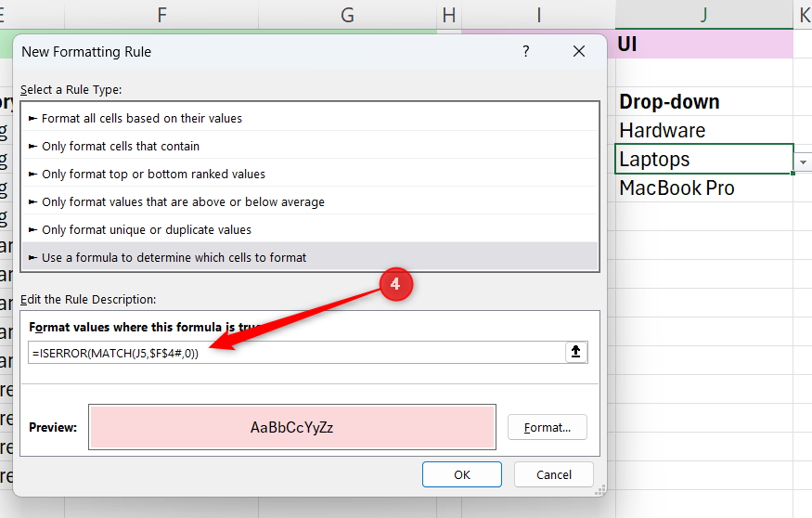Image resolution: width=812 pixels, height=518 pixels.
Task: Select 'Only format cells that contain' rule
Action: pyautogui.click(x=310, y=146)
